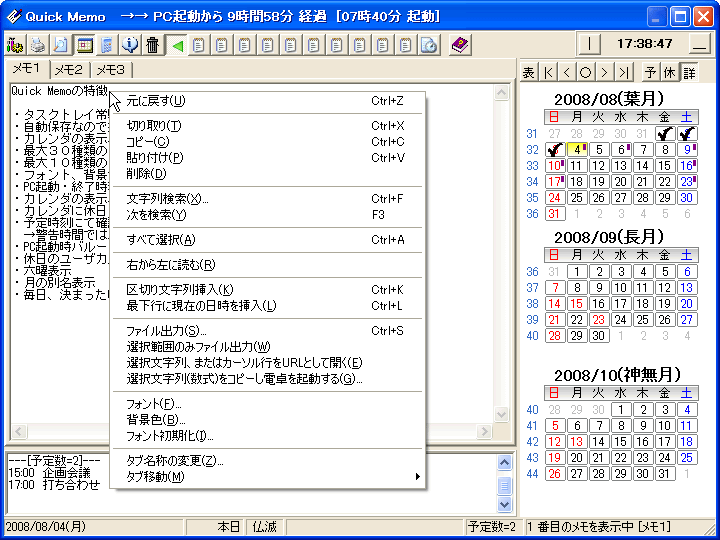The image size is (720, 540).
Task: Choose 切り取り(T) from context menu
Action: point(269,126)
